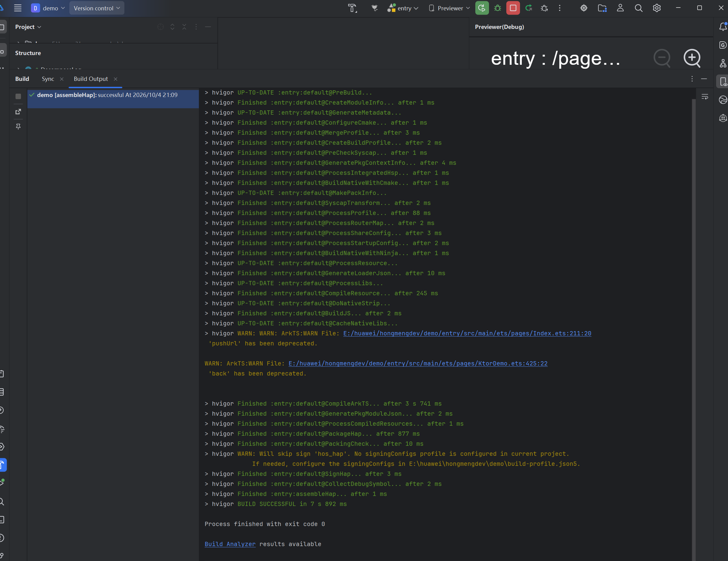Open the main hamburger menu

[18, 8]
